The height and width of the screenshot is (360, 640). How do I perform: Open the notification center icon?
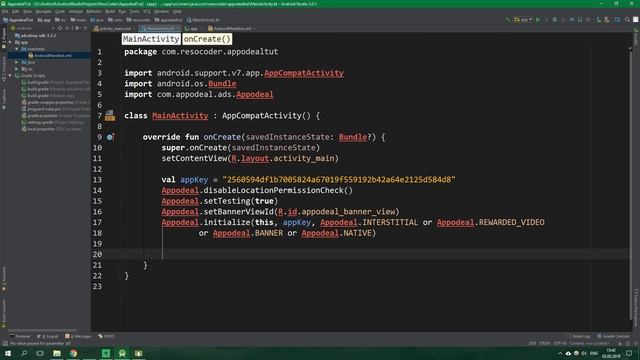tap(629, 353)
